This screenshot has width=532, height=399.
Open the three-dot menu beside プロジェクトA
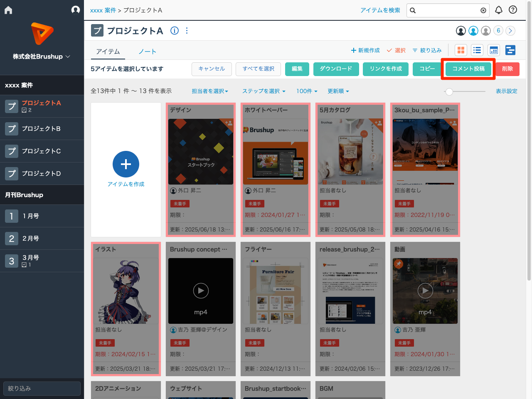click(x=187, y=31)
